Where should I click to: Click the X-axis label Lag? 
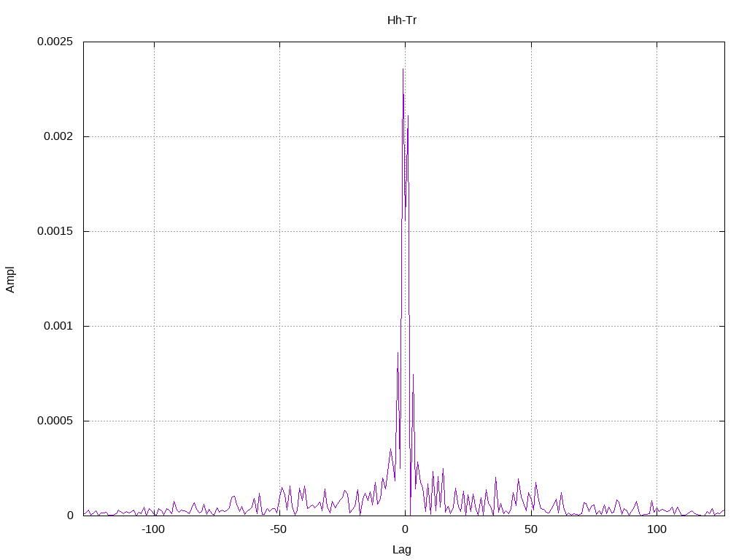[402, 549]
